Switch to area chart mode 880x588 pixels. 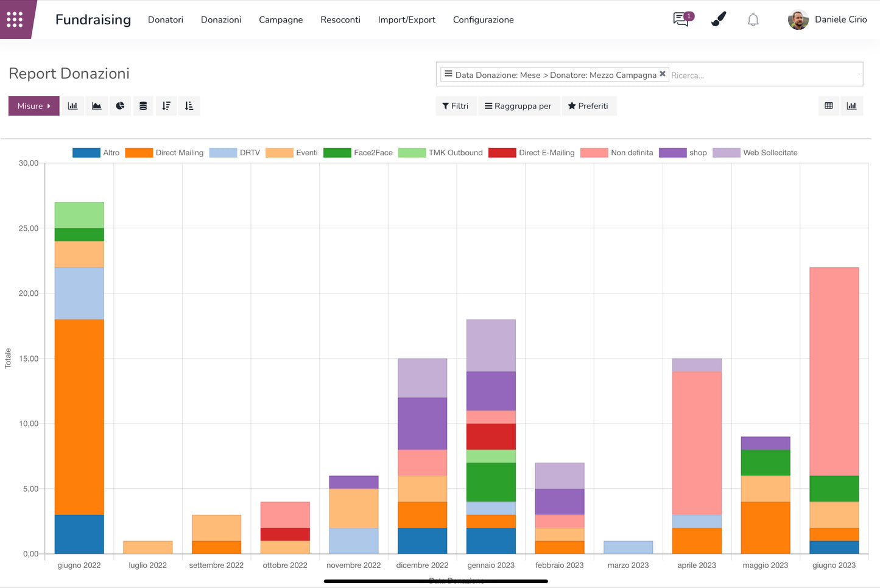point(96,106)
